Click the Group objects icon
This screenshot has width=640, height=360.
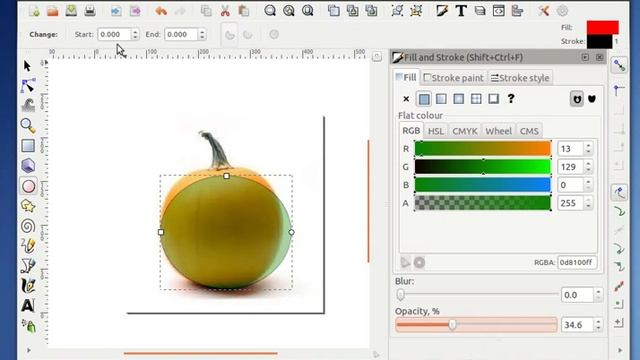coord(397,11)
